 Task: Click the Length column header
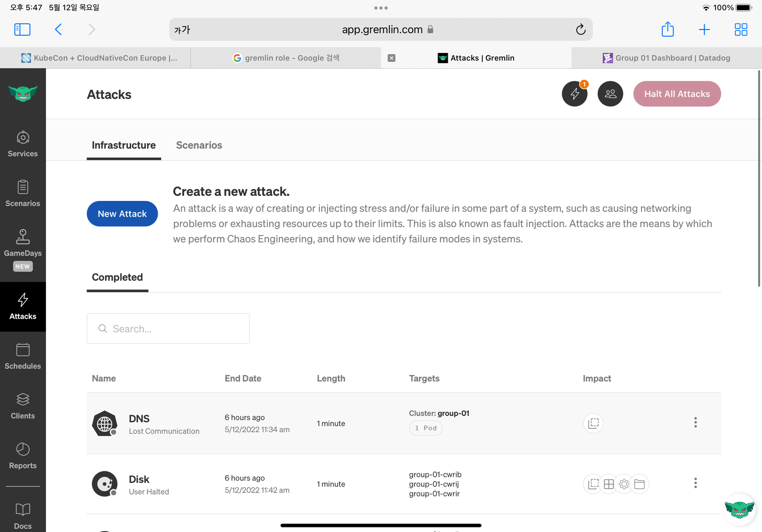(331, 378)
